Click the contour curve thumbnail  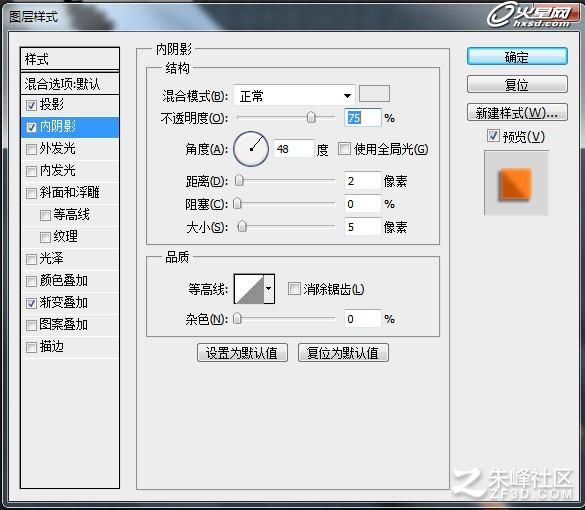coord(249,289)
